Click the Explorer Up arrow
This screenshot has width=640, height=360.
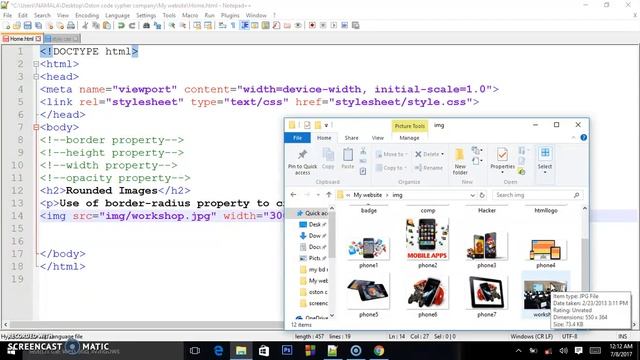[x=329, y=195]
